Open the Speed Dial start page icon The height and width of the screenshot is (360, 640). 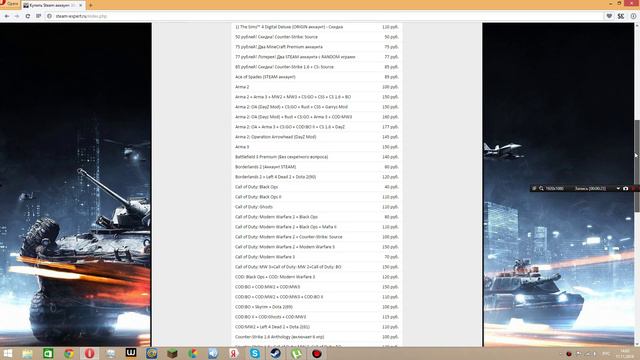(x=38, y=16)
